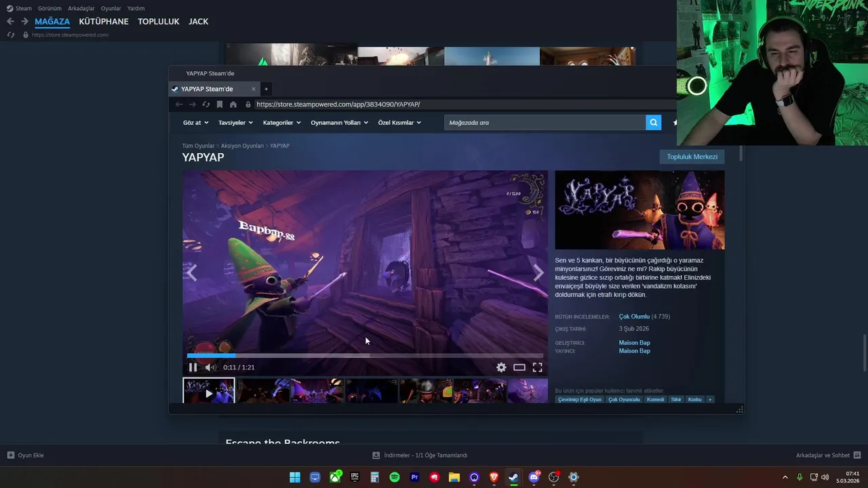The width and height of the screenshot is (868, 488).
Task: Open Discord from the taskbar
Action: click(x=534, y=477)
